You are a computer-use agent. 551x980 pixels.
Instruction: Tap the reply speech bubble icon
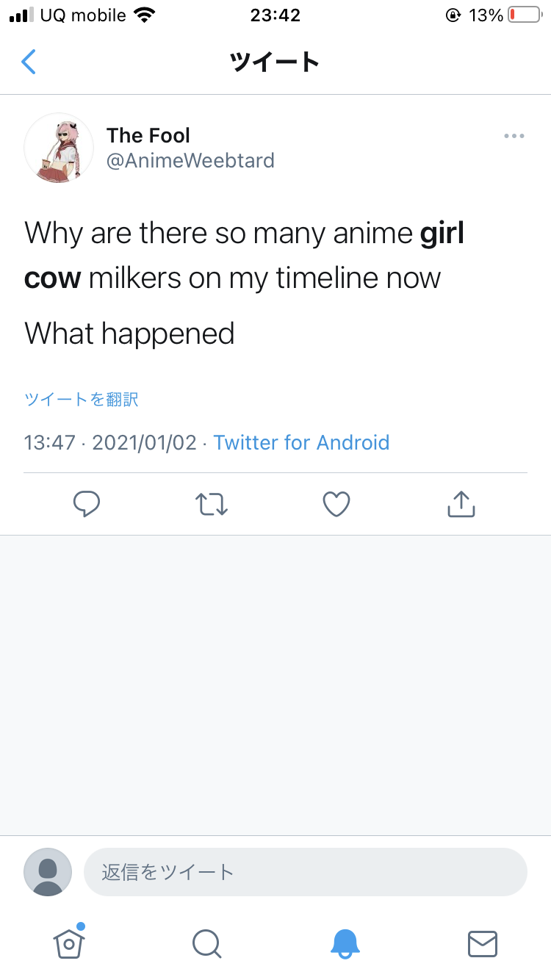87,504
